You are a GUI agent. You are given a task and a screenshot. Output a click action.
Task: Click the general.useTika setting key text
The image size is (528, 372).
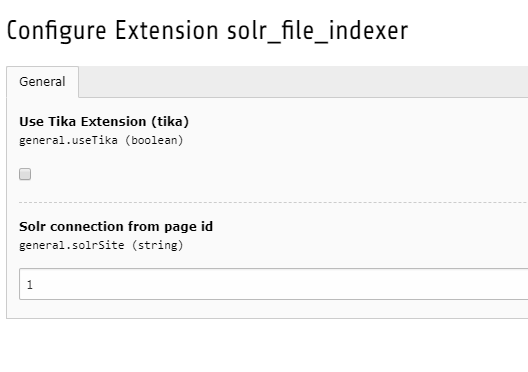(68, 140)
